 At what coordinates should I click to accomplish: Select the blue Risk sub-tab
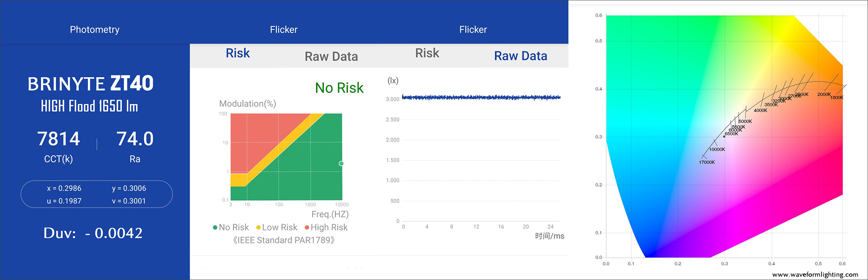238,53
